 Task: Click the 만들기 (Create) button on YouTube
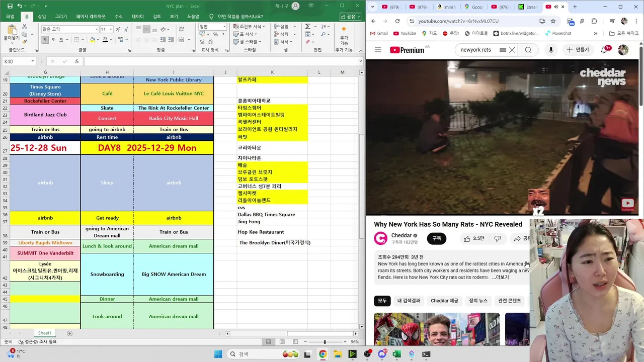click(578, 50)
